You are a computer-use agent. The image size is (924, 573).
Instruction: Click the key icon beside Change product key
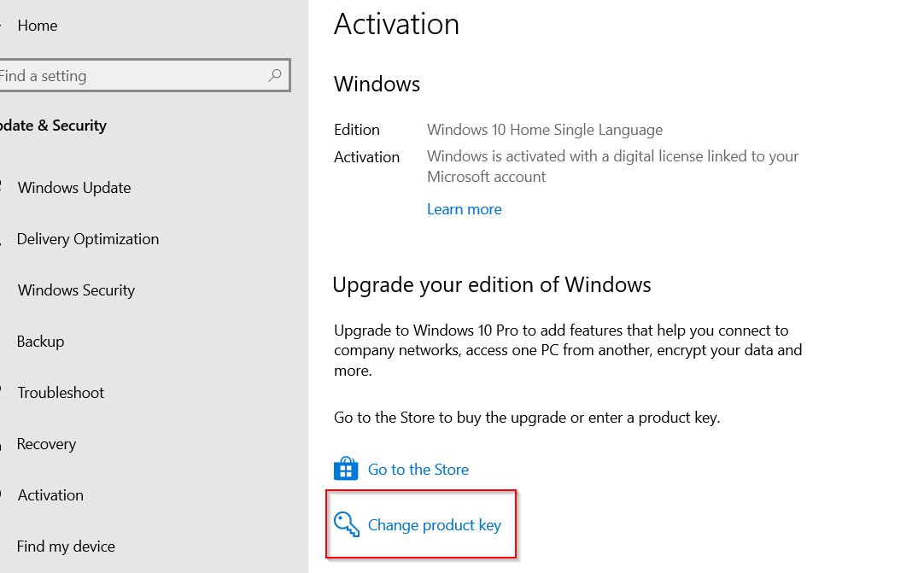pyautogui.click(x=347, y=524)
